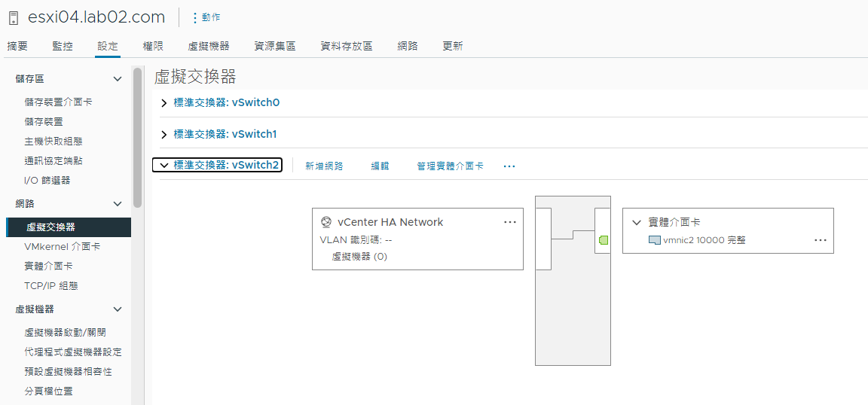The height and width of the screenshot is (405, 868).
Task: Click 管理實體介面卡 link
Action: (451, 166)
